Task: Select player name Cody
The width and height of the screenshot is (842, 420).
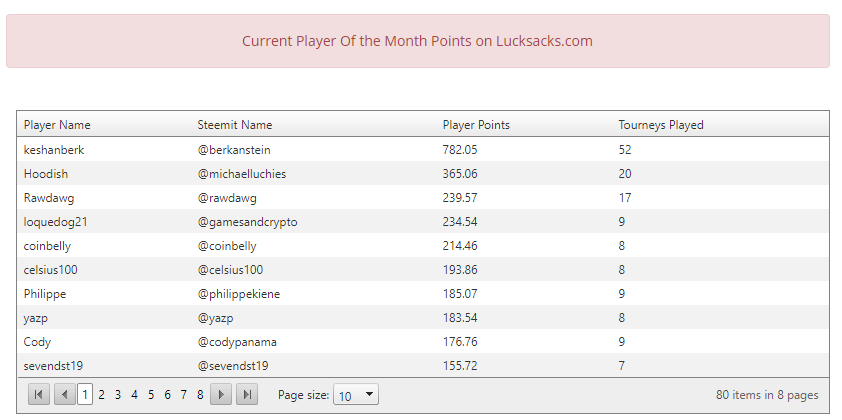Action: tap(37, 342)
